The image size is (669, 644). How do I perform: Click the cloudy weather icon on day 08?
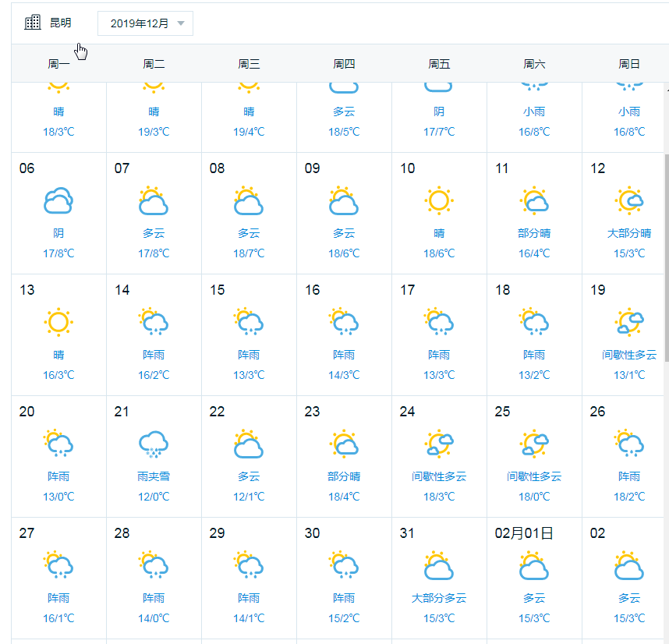pyautogui.click(x=249, y=200)
